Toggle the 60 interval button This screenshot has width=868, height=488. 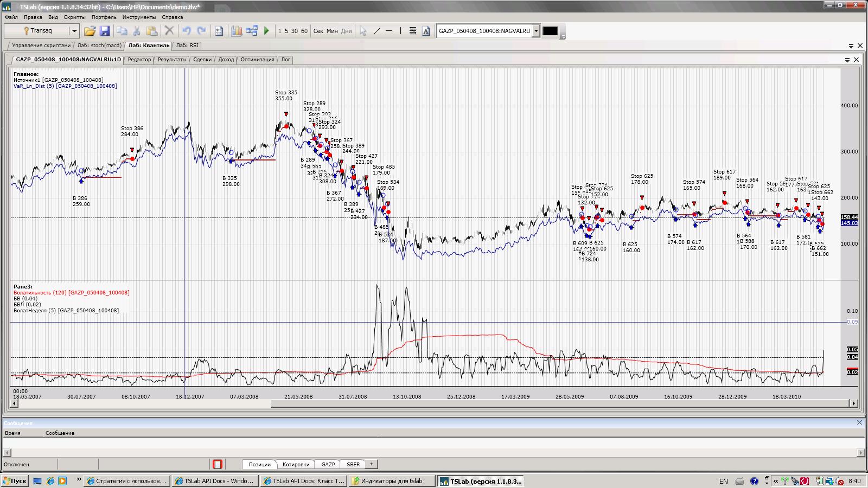pyautogui.click(x=304, y=31)
